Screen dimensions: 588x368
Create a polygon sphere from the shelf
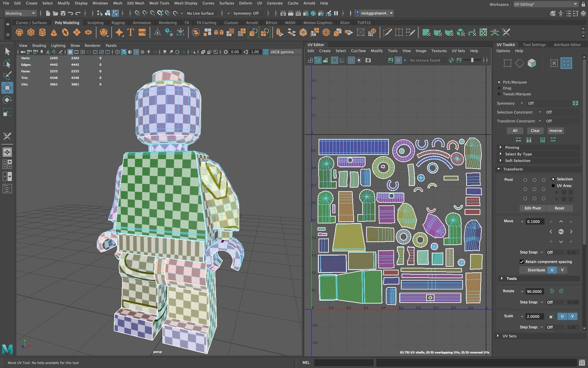point(19,33)
